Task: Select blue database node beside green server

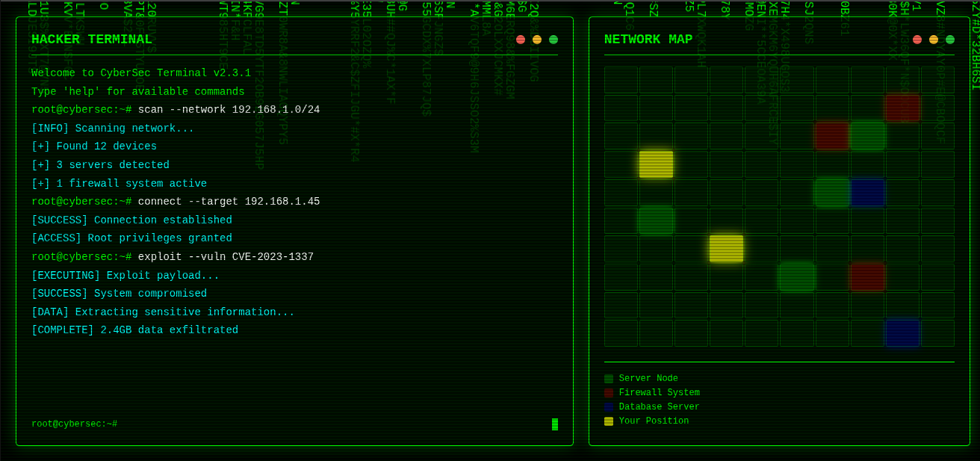Action: [x=866, y=193]
